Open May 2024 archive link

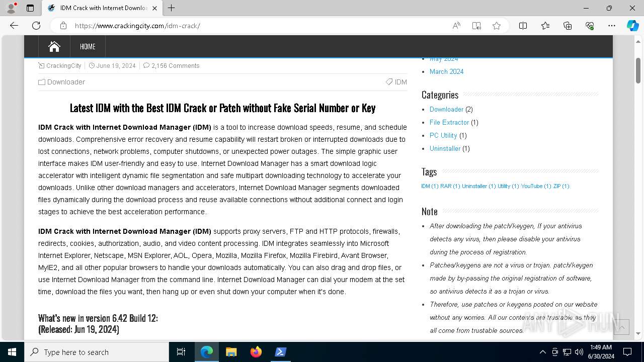(443, 59)
